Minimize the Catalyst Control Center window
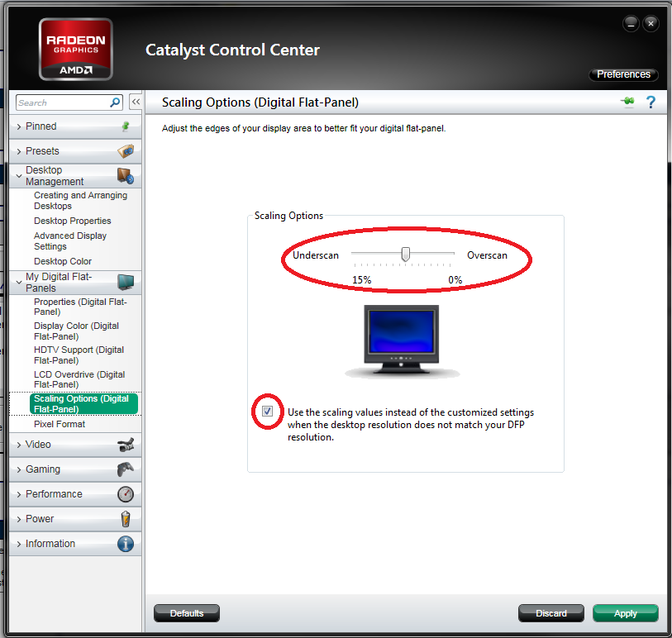Viewport: 672px width, 638px height. (631, 24)
